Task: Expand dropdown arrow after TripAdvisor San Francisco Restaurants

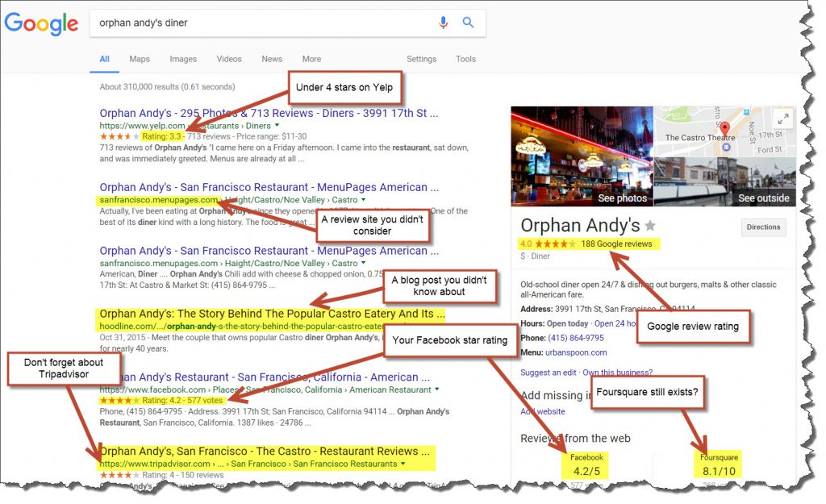Action: pyautogui.click(x=403, y=464)
